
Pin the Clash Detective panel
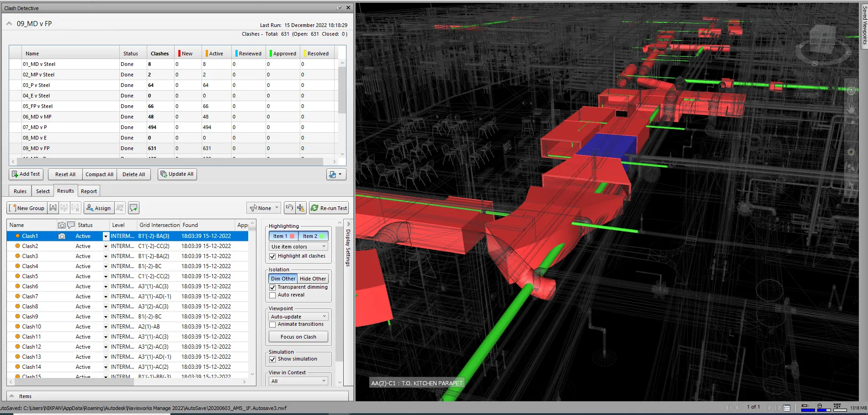pyautogui.click(x=339, y=8)
